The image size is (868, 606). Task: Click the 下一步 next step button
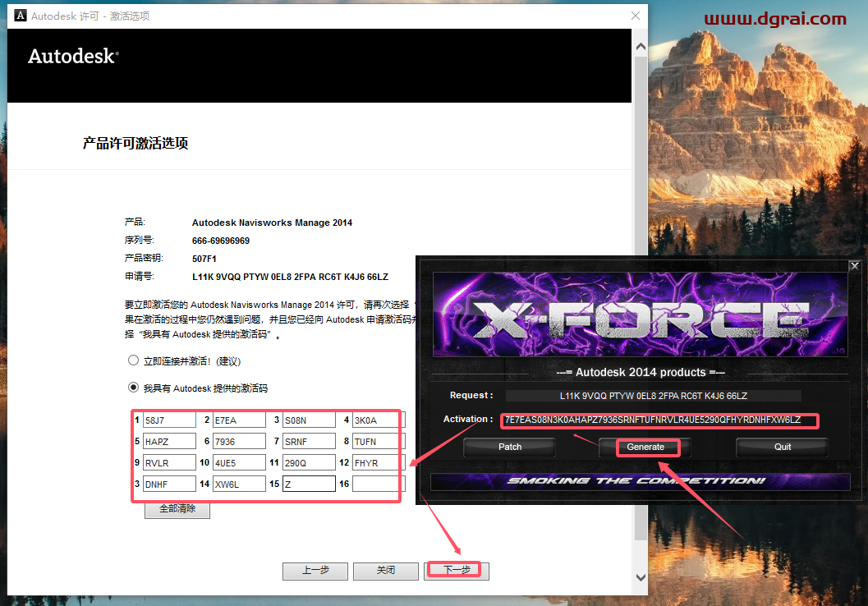click(x=457, y=571)
